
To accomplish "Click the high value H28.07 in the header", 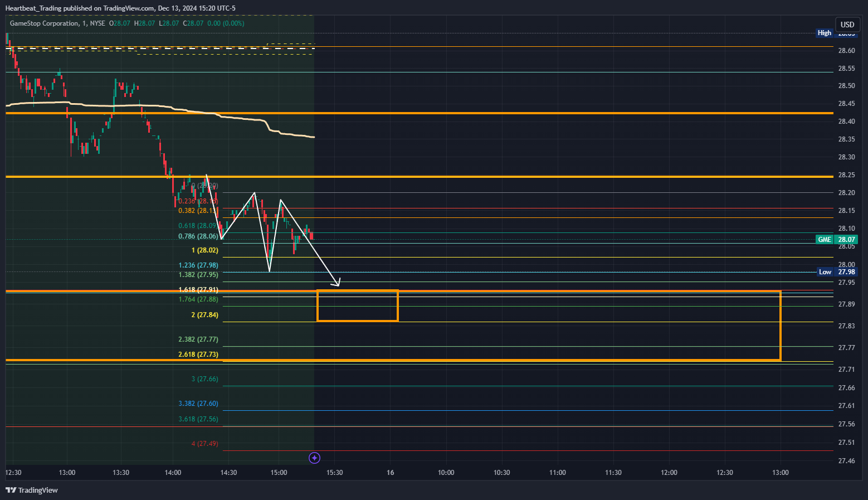I will click(x=145, y=23).
